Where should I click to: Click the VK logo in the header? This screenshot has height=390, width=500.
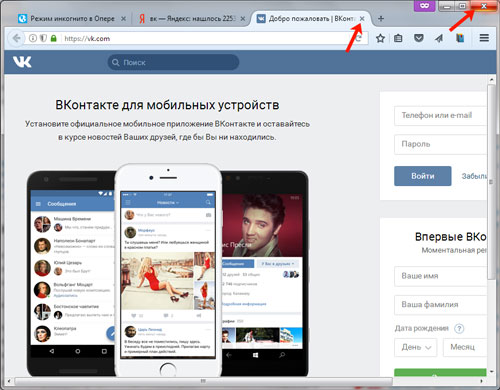(22, 62)
